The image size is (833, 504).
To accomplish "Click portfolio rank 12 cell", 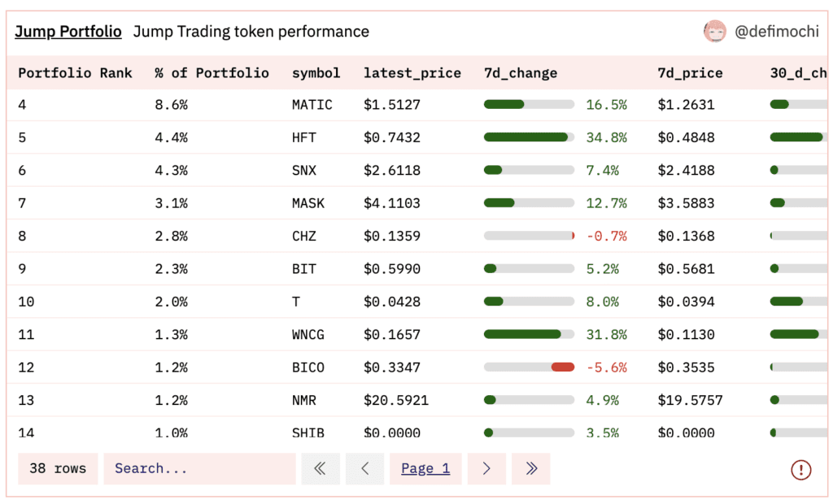I will pyautogui.click(x=26, y=367).
